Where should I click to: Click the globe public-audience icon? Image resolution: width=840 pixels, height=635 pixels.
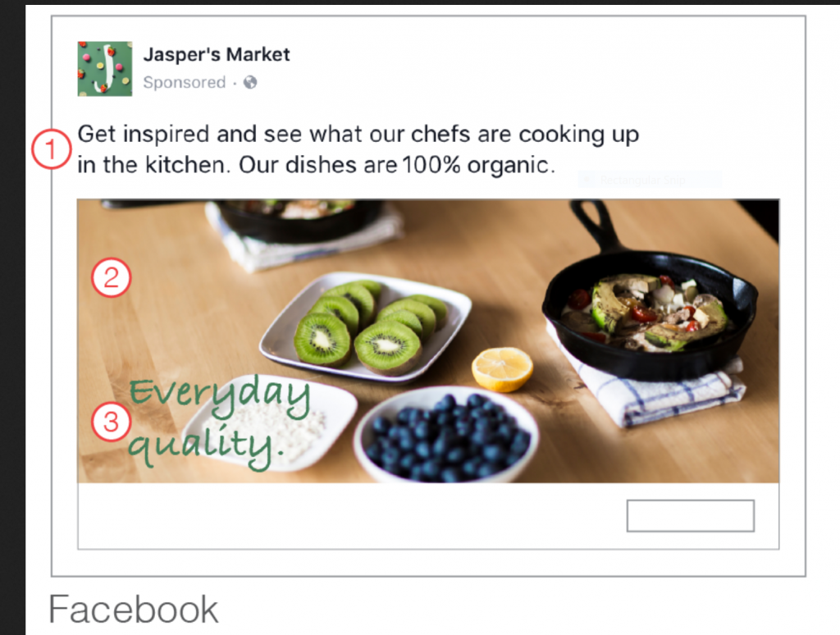(x=250, y=82)
